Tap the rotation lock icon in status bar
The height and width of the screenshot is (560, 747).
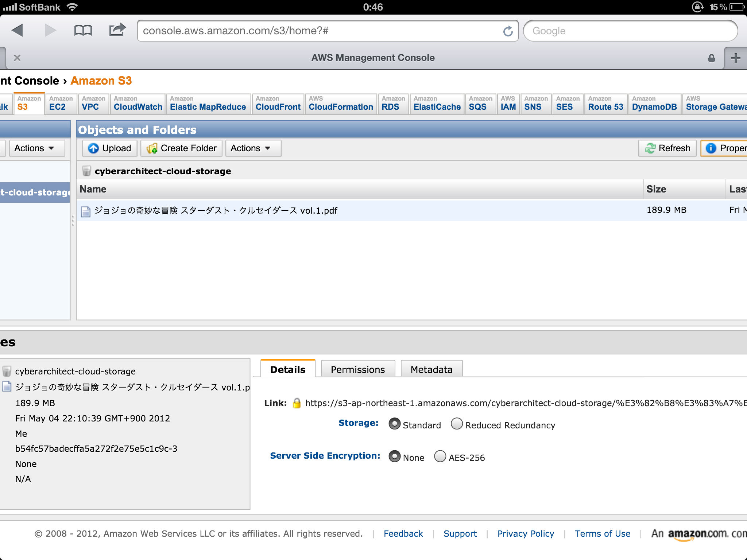[697, 7]
